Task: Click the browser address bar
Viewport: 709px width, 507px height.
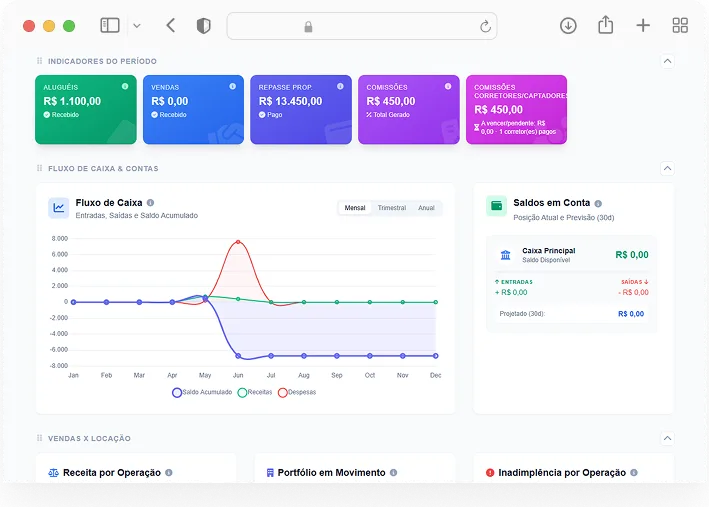Action: [x=362, y=26]
